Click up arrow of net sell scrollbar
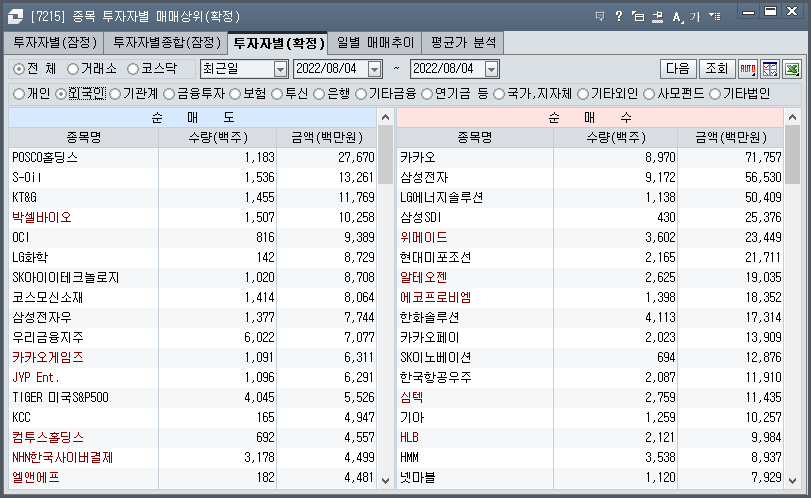This screenshot has height=498, width=811. [385, 117]
